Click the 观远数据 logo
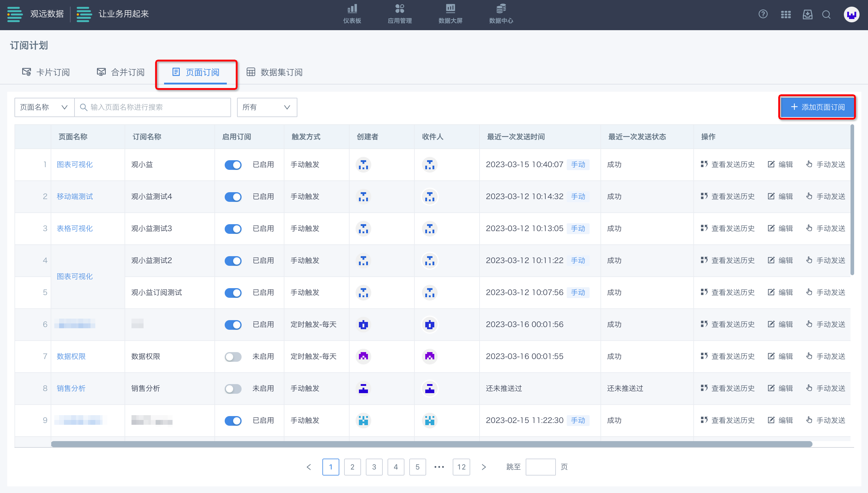 (36, 14)
